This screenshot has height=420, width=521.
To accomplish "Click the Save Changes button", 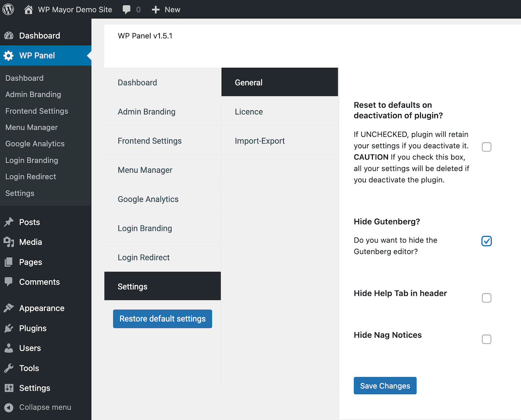I will pyautogui.click(x=385, y=386).
